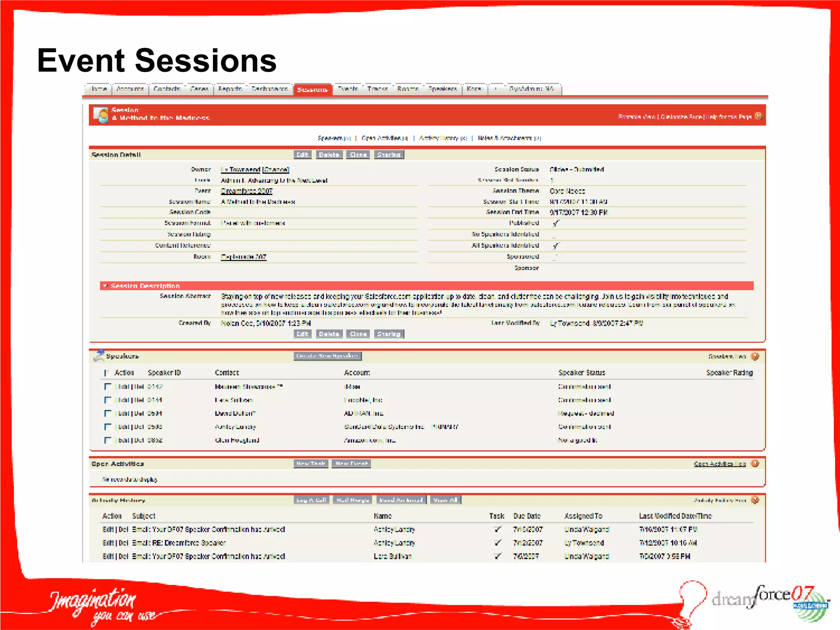This screenshot has height=630, width=840.
Task: Open the Open Activities Help question-mark icon
Action: coord(755,463)
